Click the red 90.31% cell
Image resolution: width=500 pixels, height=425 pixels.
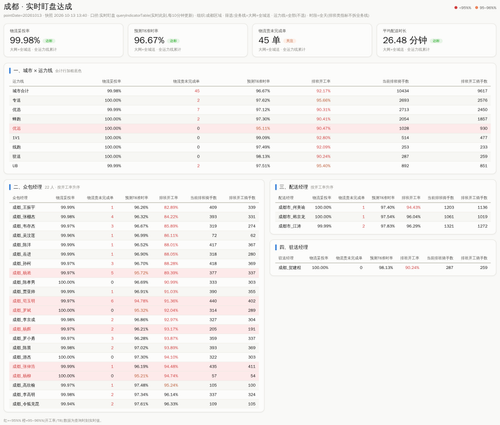(x=323, y=110)
